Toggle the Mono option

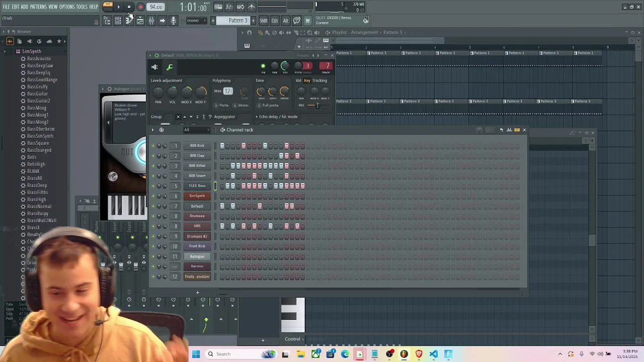[x=241, y=106]
